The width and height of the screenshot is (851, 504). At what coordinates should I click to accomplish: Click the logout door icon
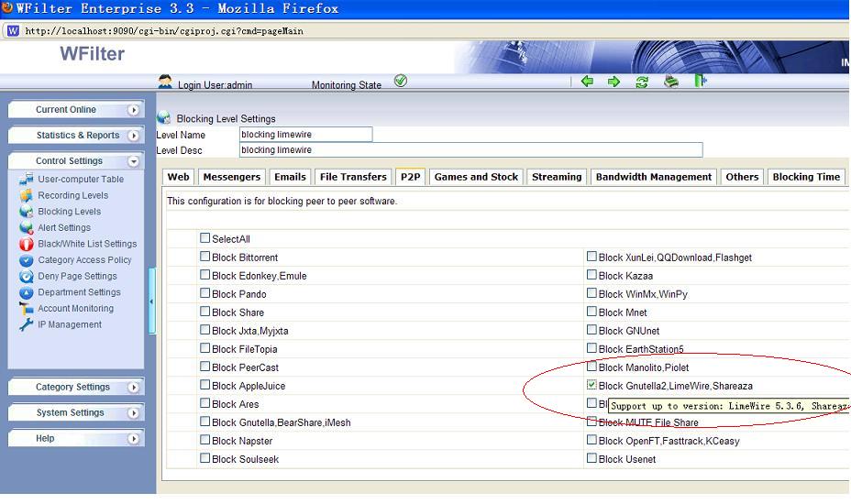700,81
